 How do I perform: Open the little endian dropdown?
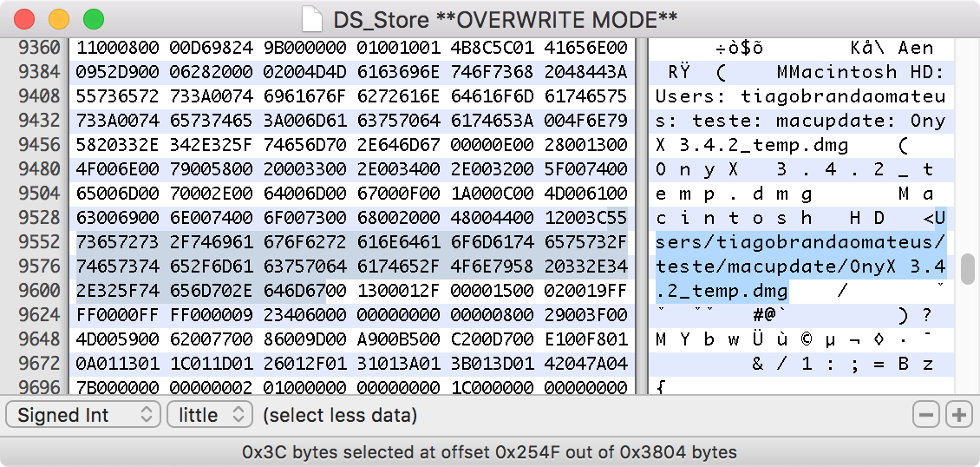(x=209, y=416)
